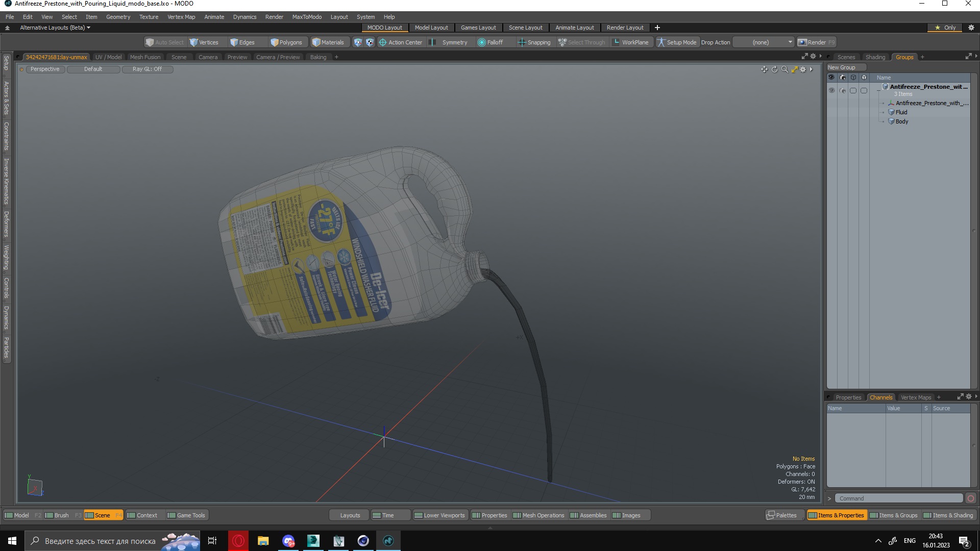Click the Items selection mode cube icon
Screen dimensions: 980x551
tap(358, 42)
